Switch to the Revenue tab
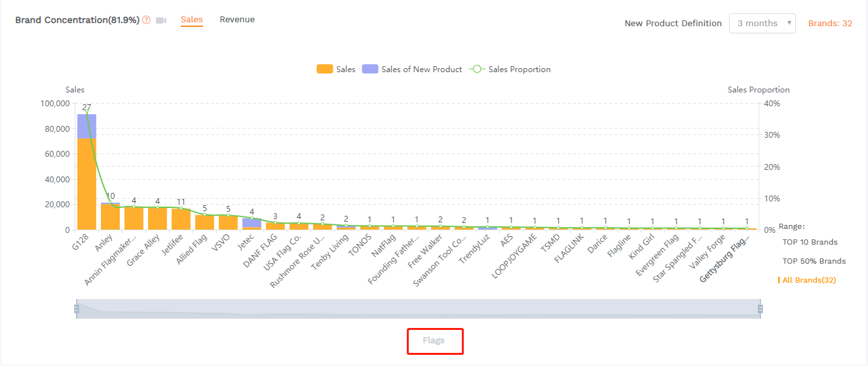Screen dimensions: 868x366 pyautogui.click(x=237, y=20)
